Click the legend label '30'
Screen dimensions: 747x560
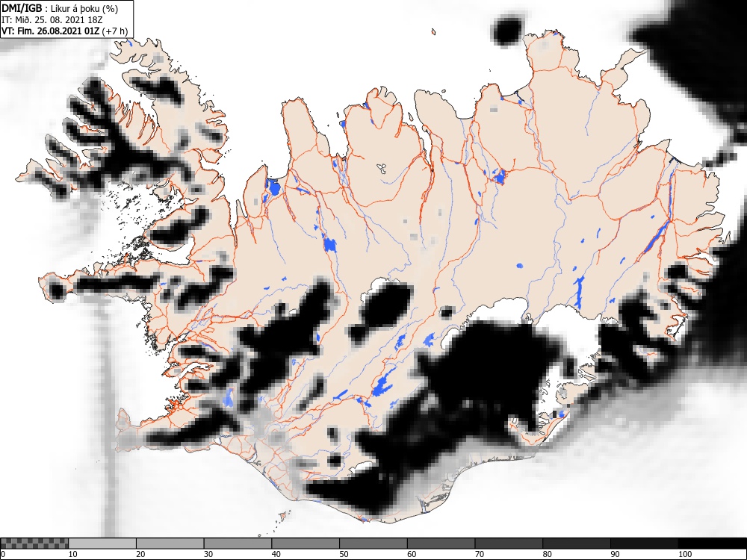pyautogui.click(x=208, y=554)
